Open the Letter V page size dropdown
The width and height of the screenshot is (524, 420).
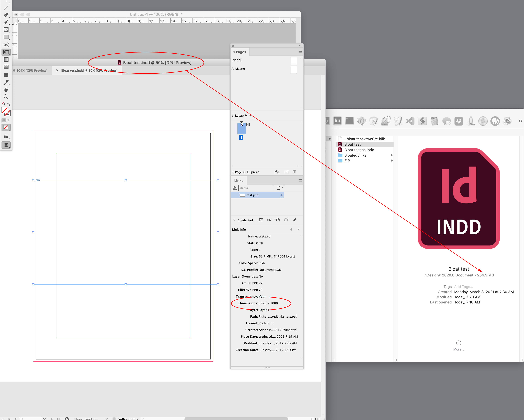pyautogui.click(x=250, y=115)
